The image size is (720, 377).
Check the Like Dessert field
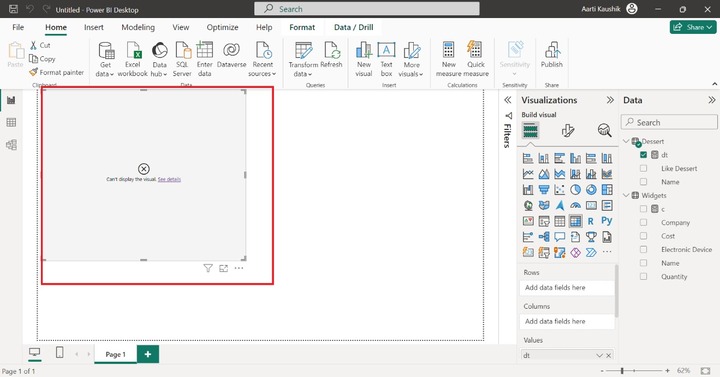point(643,169)
